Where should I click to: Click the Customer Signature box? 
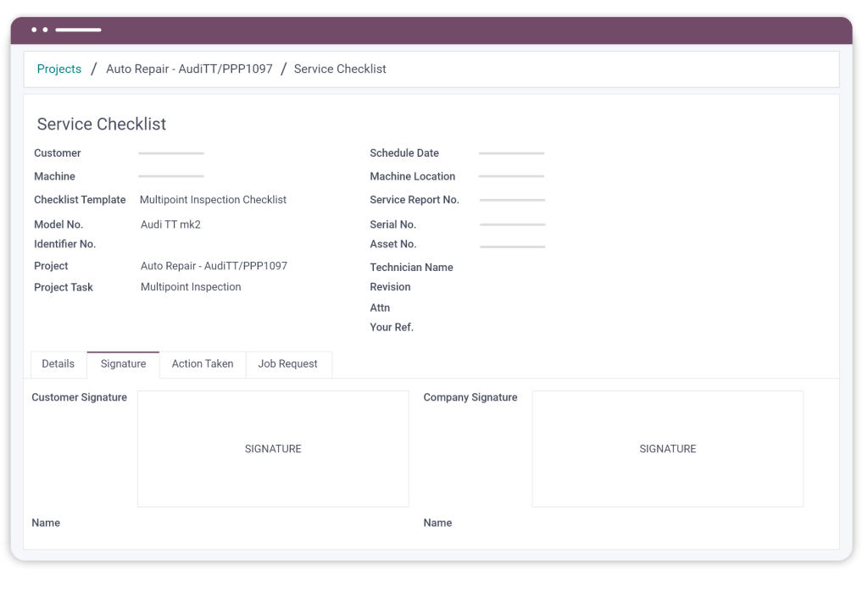point(273,449)
